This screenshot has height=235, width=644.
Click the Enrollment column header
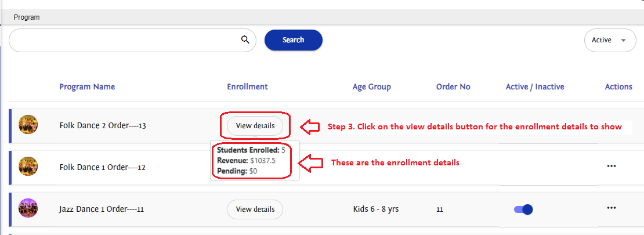(x=247, y=87)
